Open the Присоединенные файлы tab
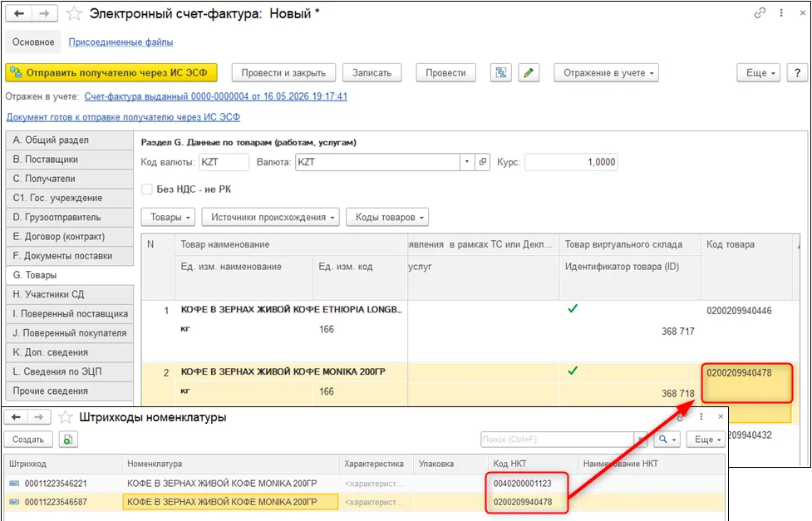Viewport: 812px width, 521px height. click(121, 42)
